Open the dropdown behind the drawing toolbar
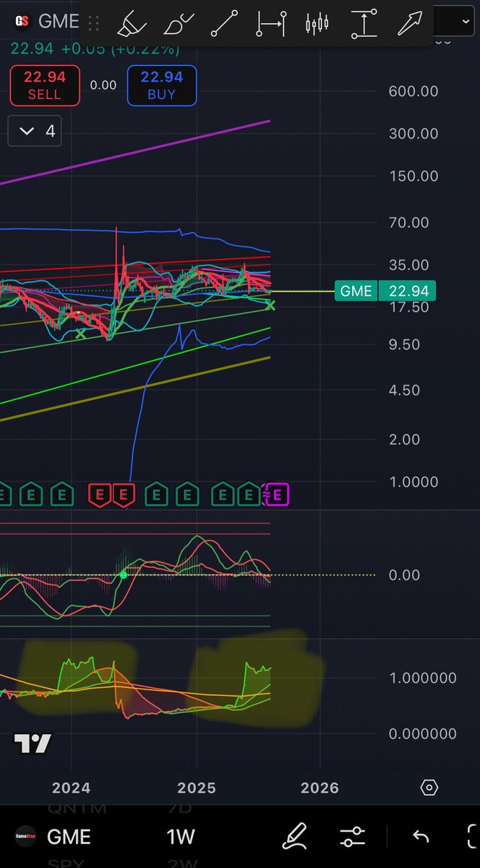 click(x=466, y=22)
